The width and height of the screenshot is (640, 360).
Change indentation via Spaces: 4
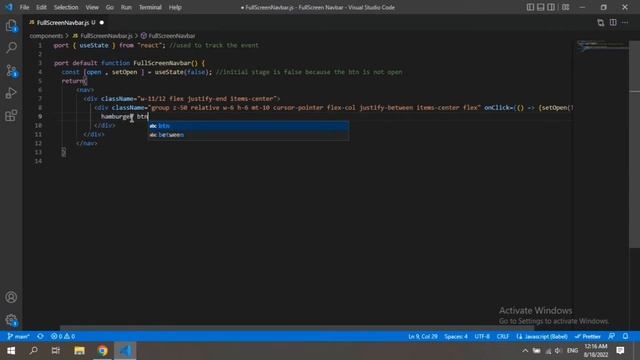coord(456,337)
